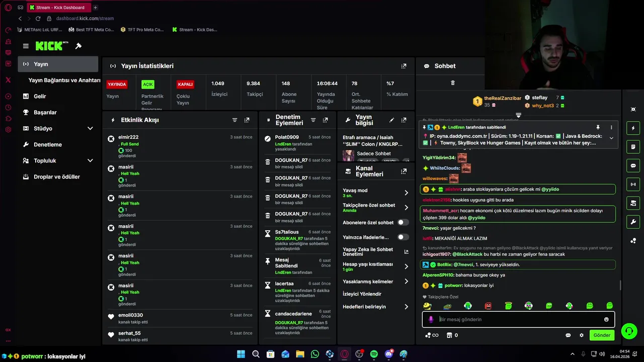
Task: Open three-dot menu on pinned message
Action: coord(611,128)
